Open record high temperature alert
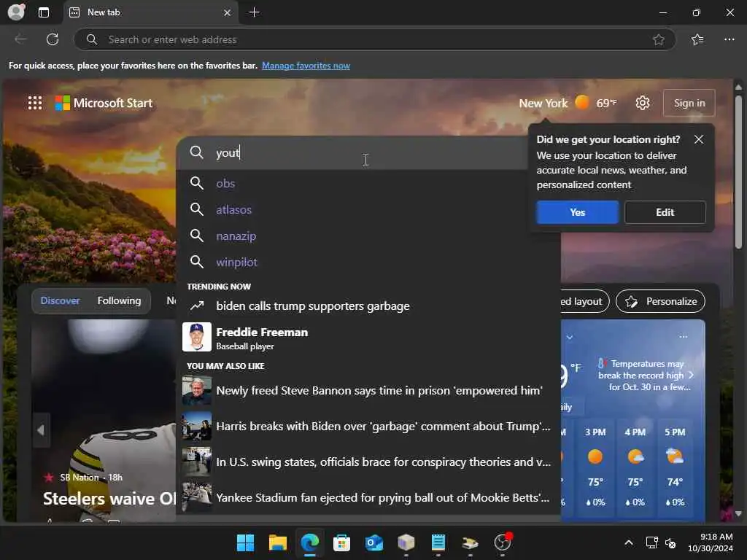 645,376
